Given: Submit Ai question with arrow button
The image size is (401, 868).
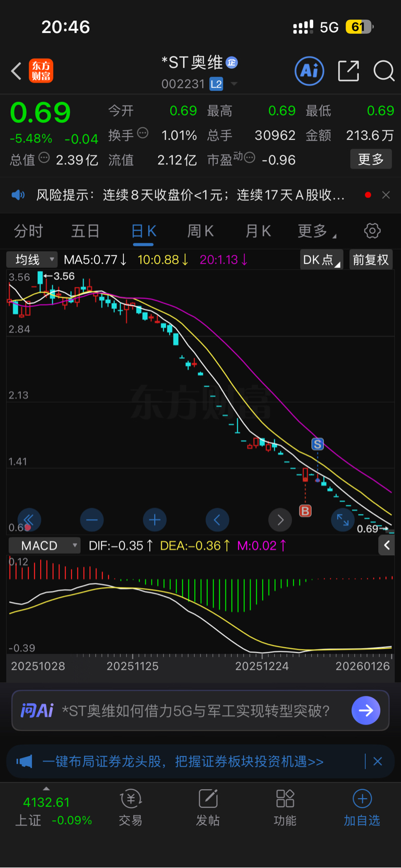Looking at the screenshot, I should [x=366, y=710].
